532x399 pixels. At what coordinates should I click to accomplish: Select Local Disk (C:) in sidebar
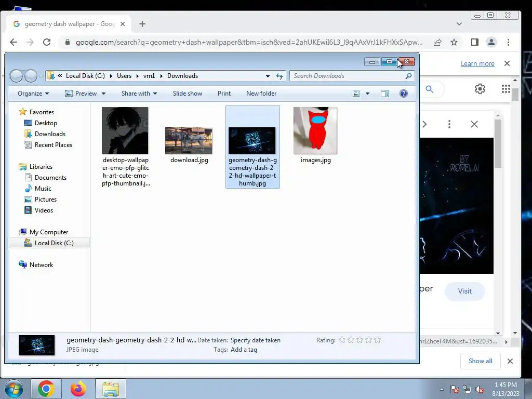pyautogui.click(x=49, y=243)
